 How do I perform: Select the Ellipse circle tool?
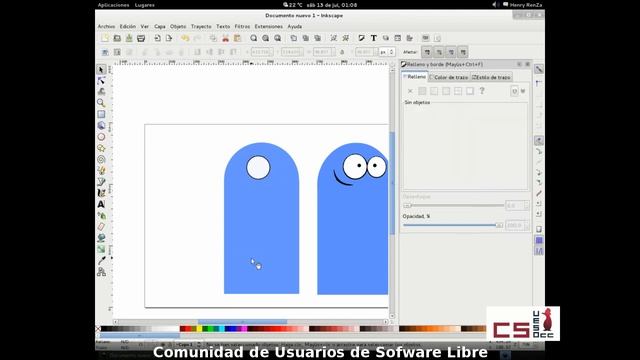point(101,137)
